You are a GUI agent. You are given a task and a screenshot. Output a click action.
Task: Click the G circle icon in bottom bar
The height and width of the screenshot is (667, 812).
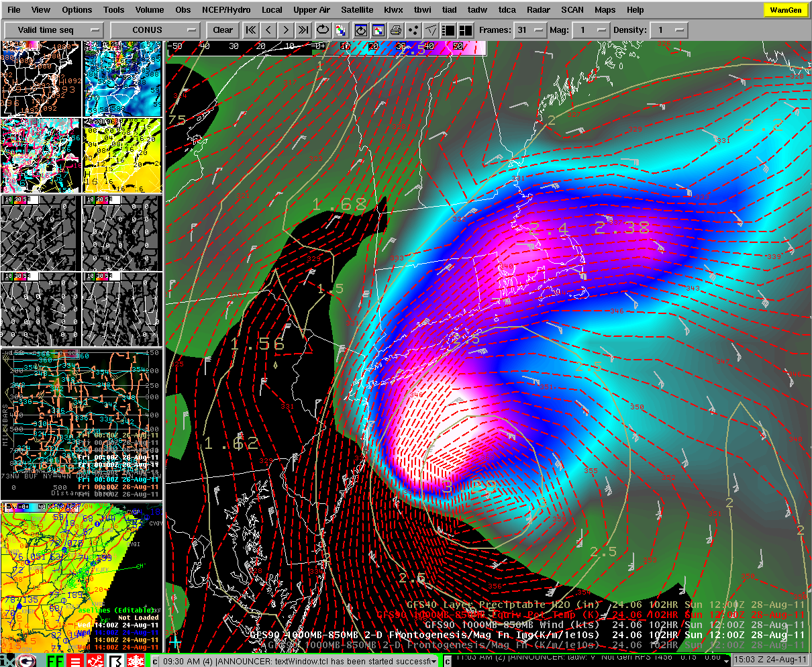tap(27, 660)
